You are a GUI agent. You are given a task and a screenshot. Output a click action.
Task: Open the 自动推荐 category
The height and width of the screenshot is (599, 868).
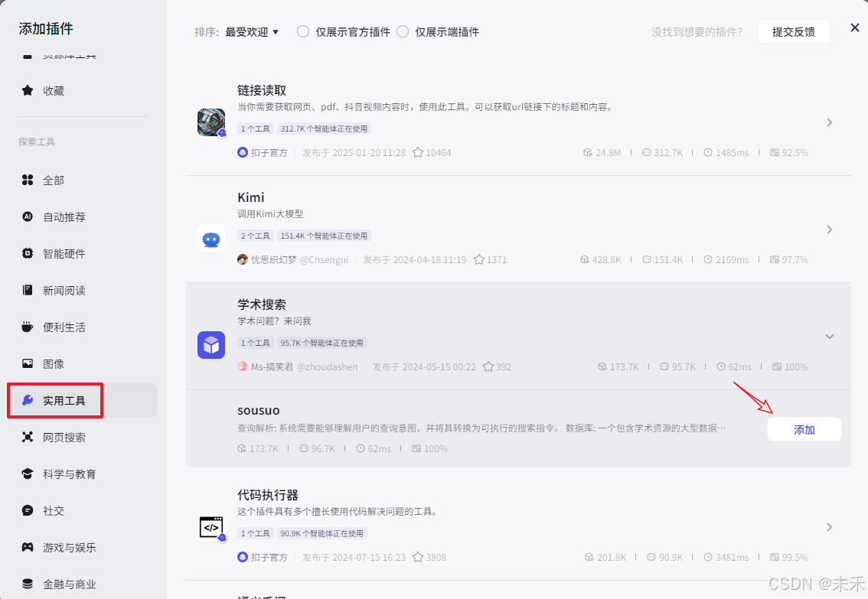tap(83, 216)
